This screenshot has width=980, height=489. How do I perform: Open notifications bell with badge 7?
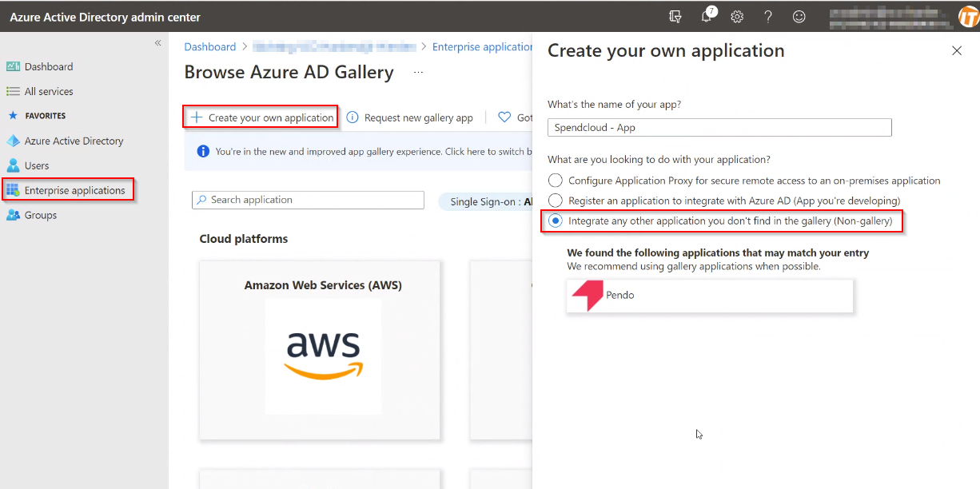click(707, 16)
